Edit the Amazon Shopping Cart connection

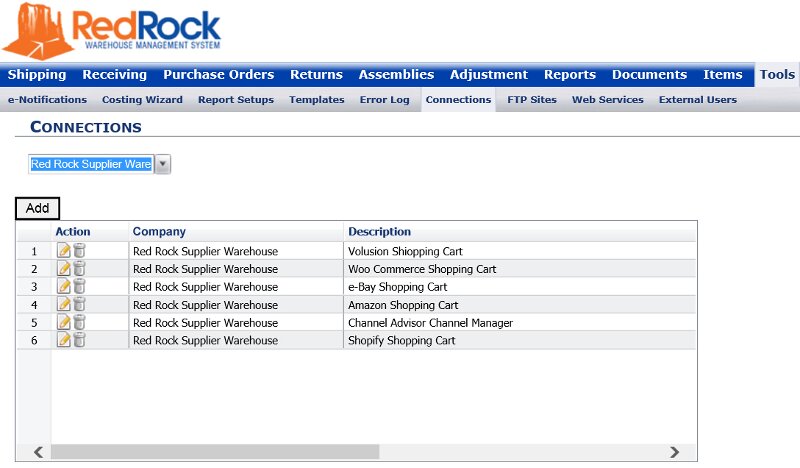tap(64, 305)
